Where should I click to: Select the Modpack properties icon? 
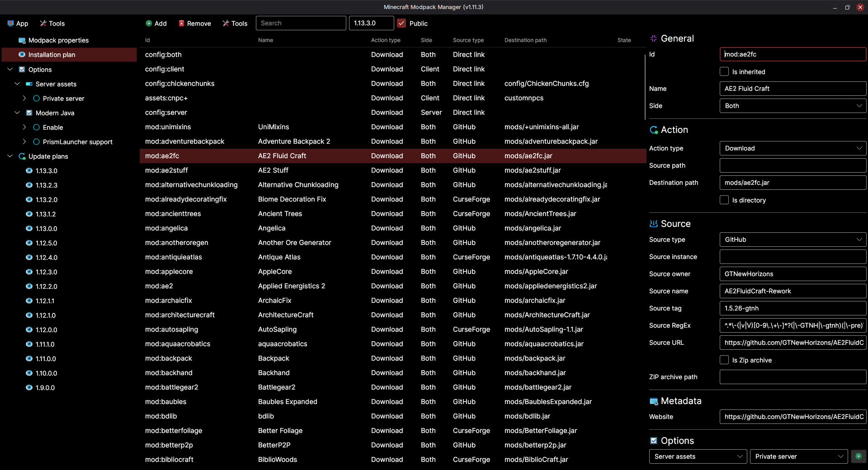(x=22, y=40)
